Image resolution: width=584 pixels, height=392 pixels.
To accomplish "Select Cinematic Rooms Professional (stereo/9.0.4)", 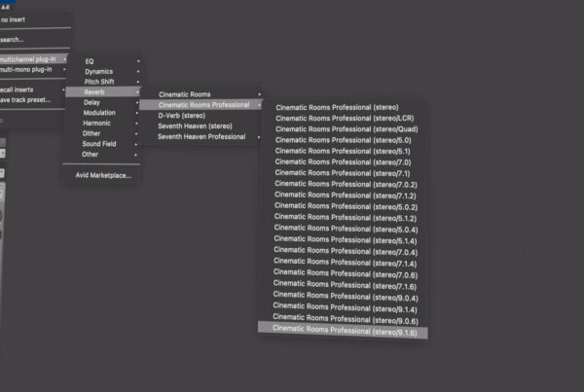I will pyautogui.click(x=345, y=297).
